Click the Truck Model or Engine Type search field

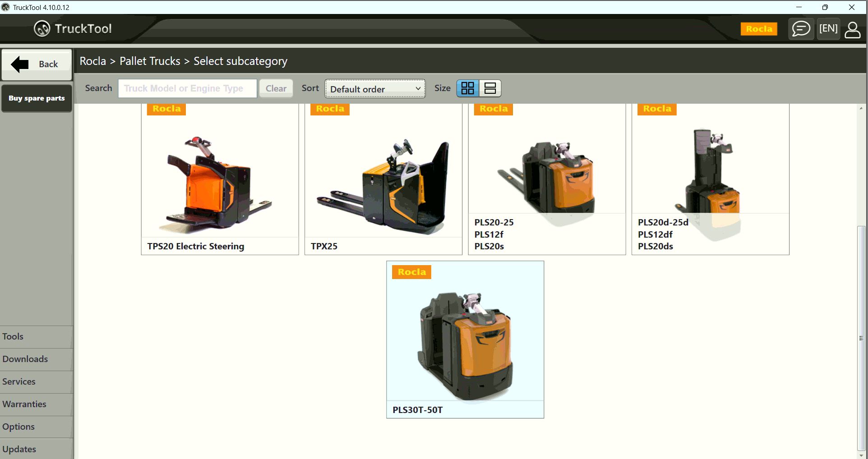(x=188, y=88)
